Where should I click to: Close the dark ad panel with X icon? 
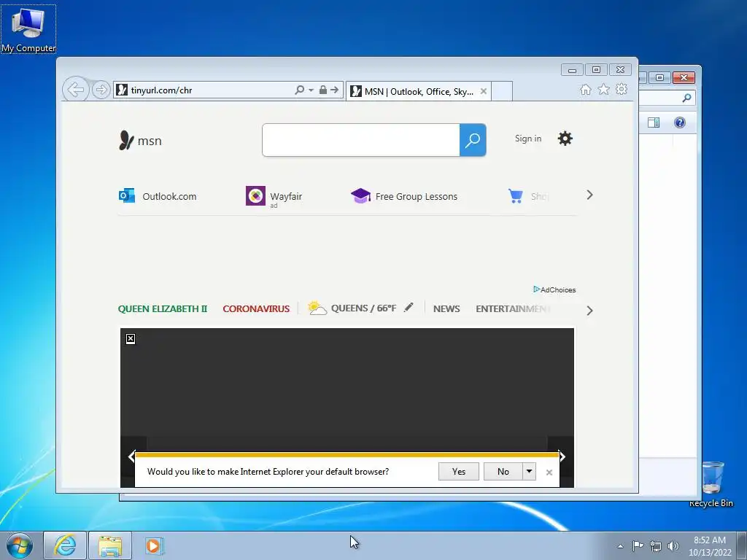coord(131,338)
